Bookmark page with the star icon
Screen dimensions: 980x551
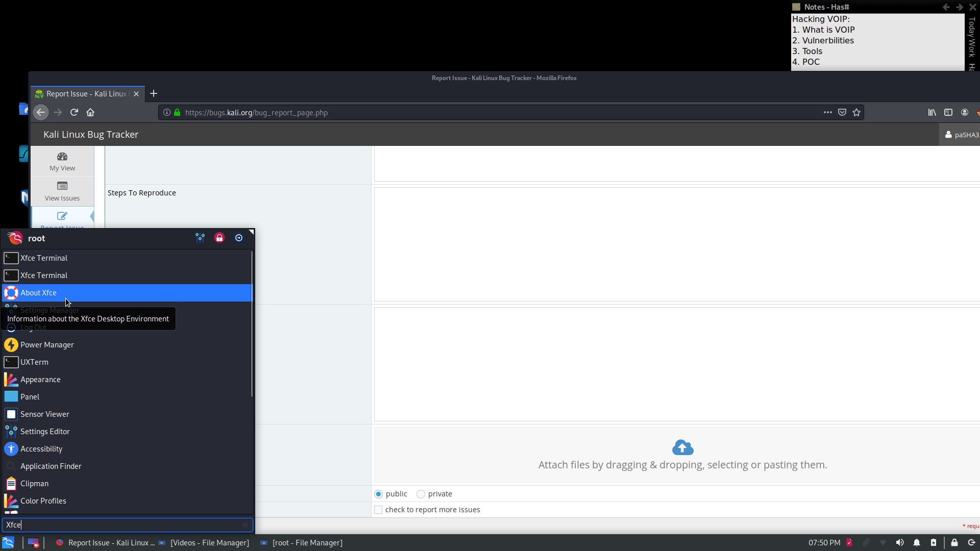[x=856, y=112]
